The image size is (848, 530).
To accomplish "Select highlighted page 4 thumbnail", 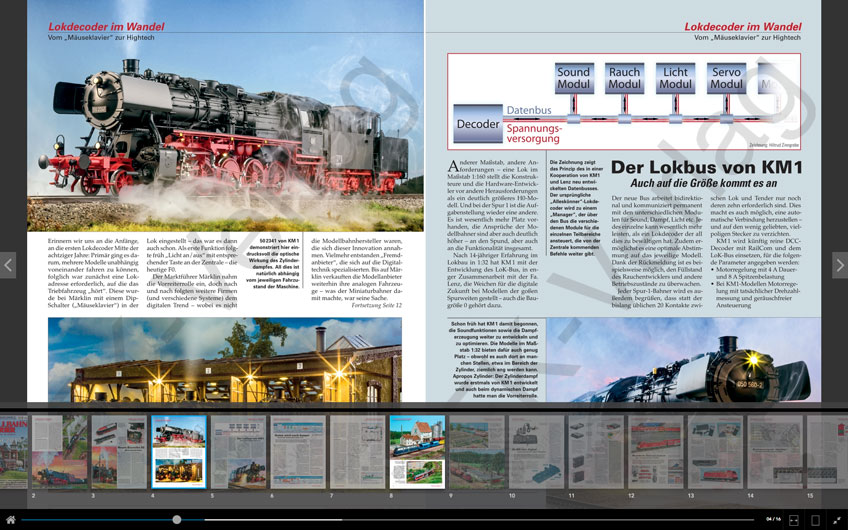I will click(x=179, y=452).
